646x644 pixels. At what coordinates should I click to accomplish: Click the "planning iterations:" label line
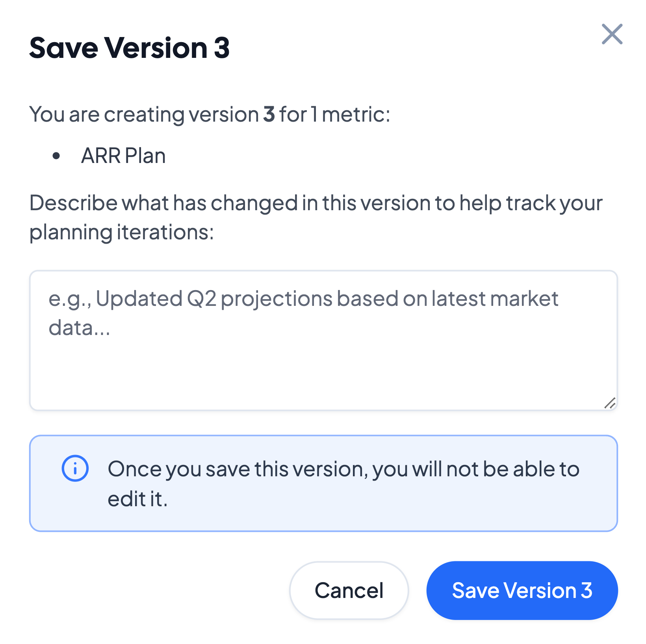[x=122, y=232]
